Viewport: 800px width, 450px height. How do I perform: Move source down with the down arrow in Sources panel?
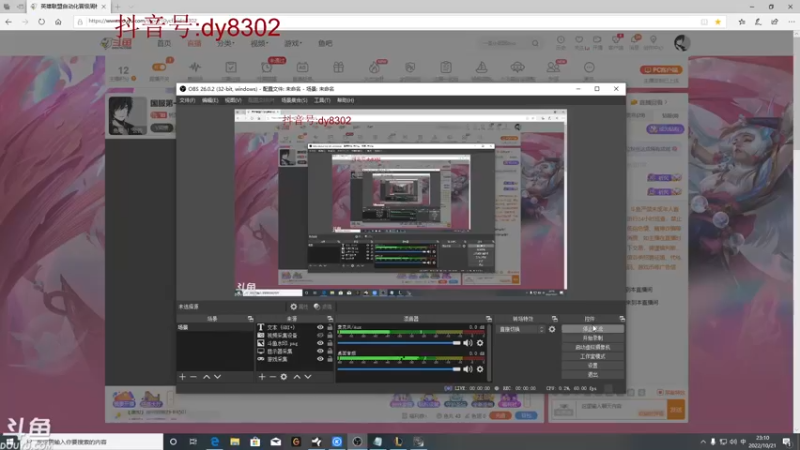[308, 377]
